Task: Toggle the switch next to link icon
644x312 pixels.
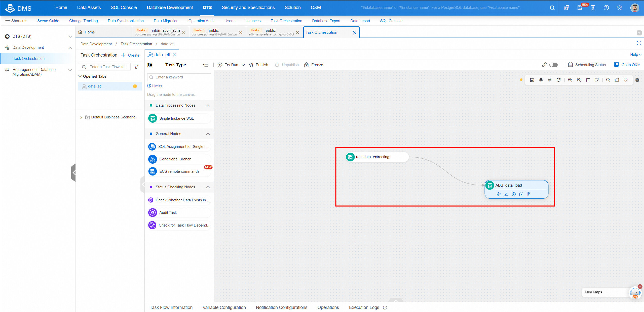Action: [553, 65]
